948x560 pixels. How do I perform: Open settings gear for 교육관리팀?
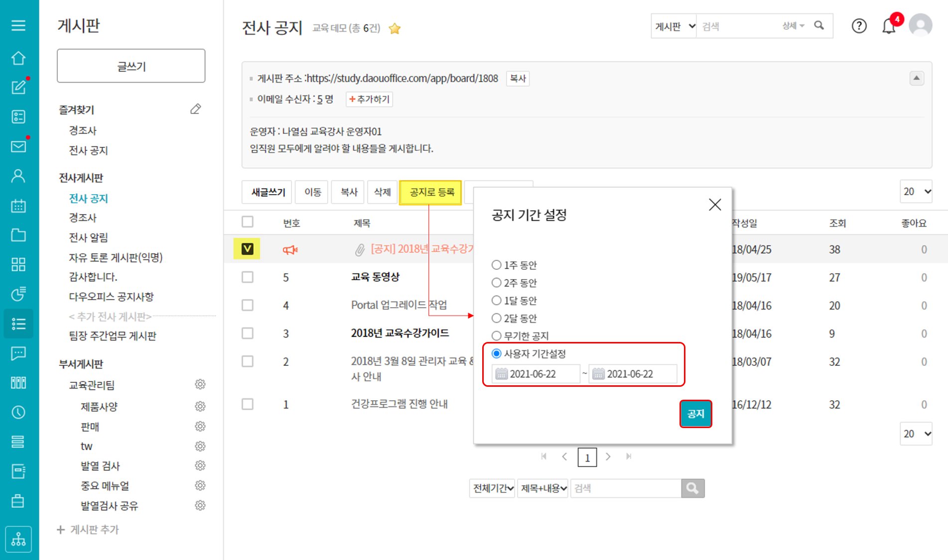click(x=200, y=384)
